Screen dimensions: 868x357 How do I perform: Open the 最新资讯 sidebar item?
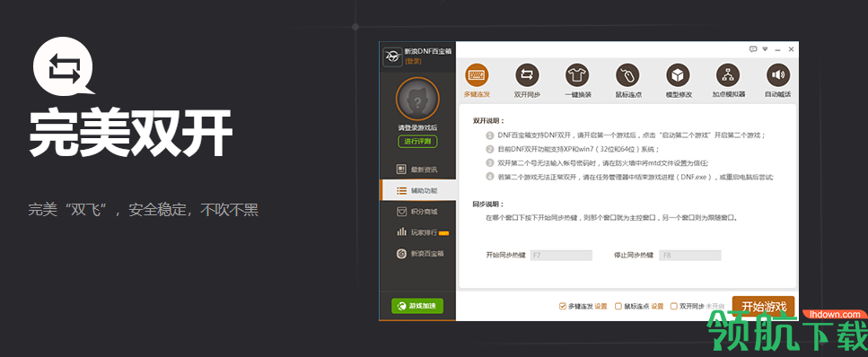pyautogui.click(x=417, y=170)
